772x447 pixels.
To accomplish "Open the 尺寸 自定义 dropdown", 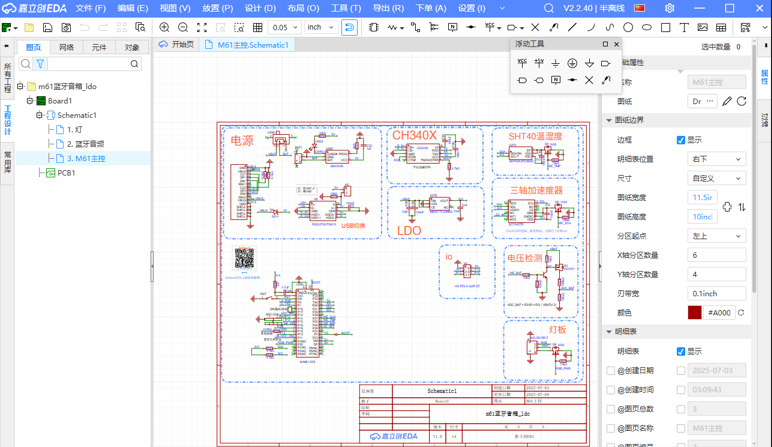I will [x=716, y=178].
